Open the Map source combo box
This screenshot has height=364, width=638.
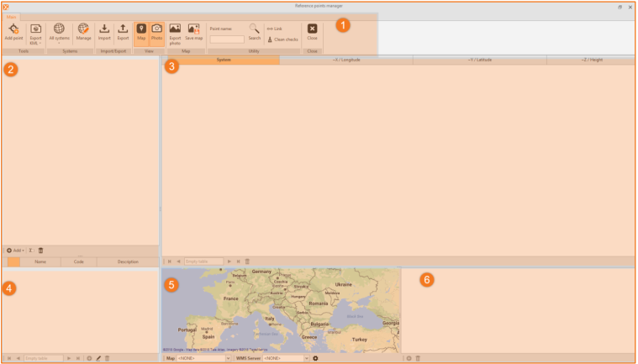[x=203, y=359]
